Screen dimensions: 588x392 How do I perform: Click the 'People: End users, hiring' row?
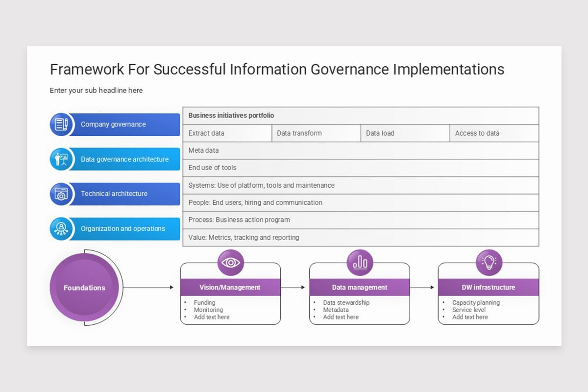pyautogui.click(x=361, y=202)
